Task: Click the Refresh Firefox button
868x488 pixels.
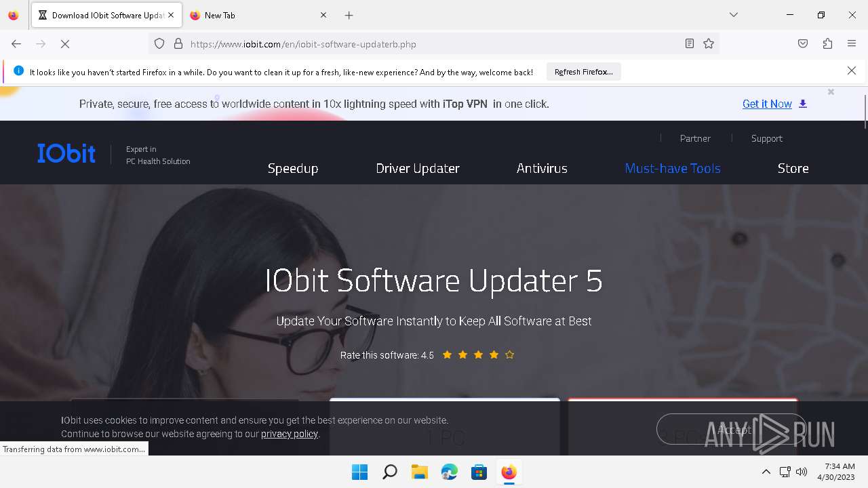Action: coord(584,72)
